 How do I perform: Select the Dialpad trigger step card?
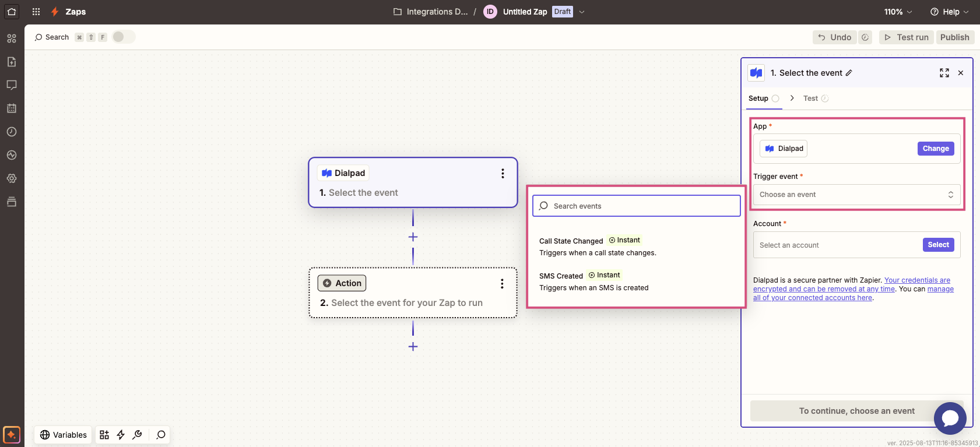pyautogui.click(x=413, y=182)
